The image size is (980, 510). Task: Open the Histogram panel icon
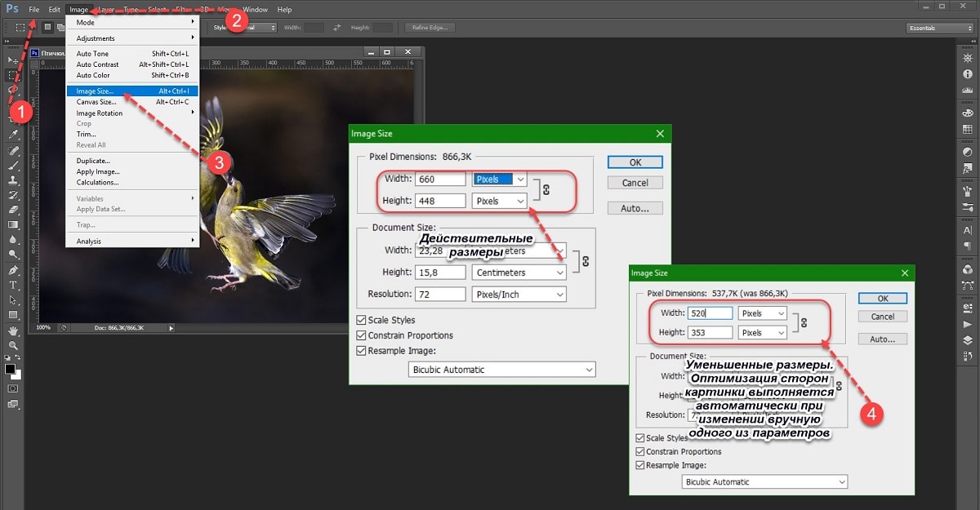(968, 90)
